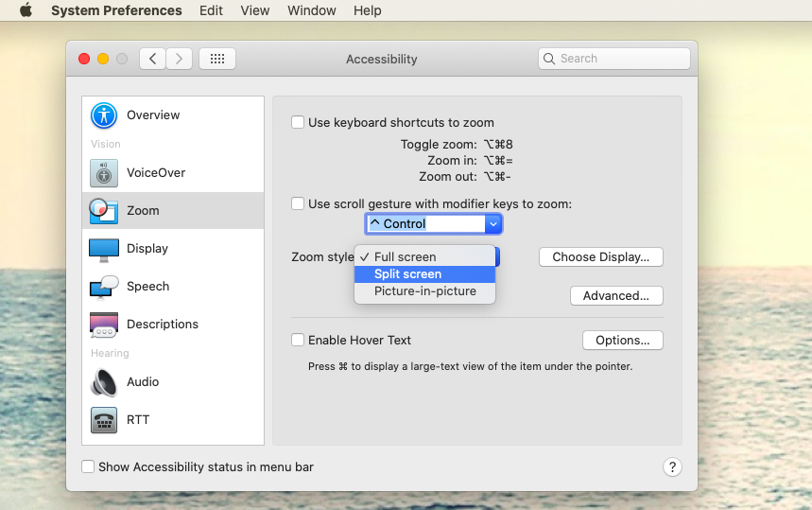This screenshot has width=812, height=510.
Task: Open the Edit menu
Action: point(212,10)
